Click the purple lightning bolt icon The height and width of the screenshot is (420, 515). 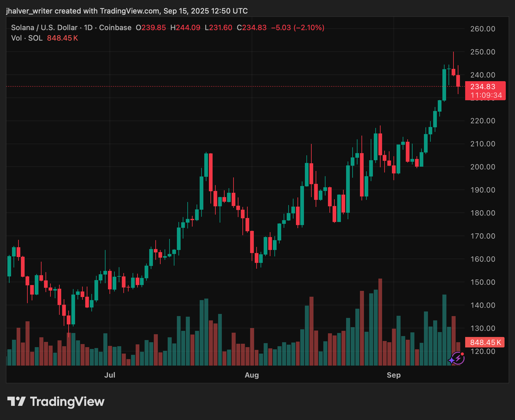tap(457, 358)
